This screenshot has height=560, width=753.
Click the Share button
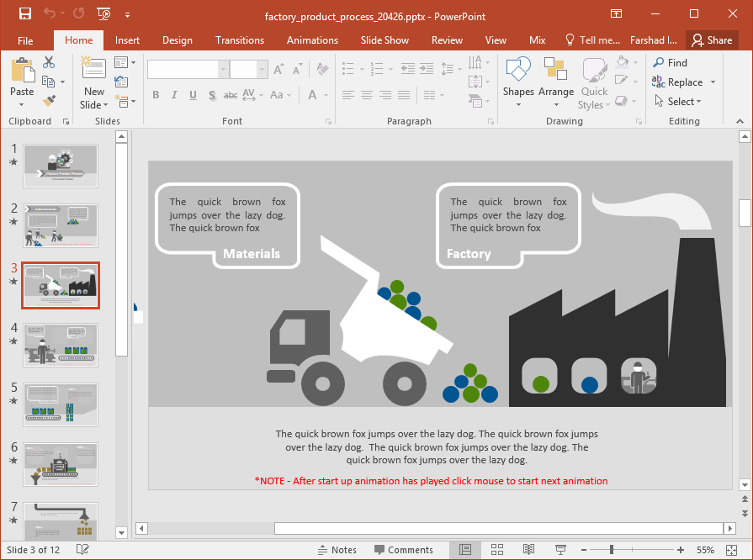pyautogui.click(x=712, y=40)
